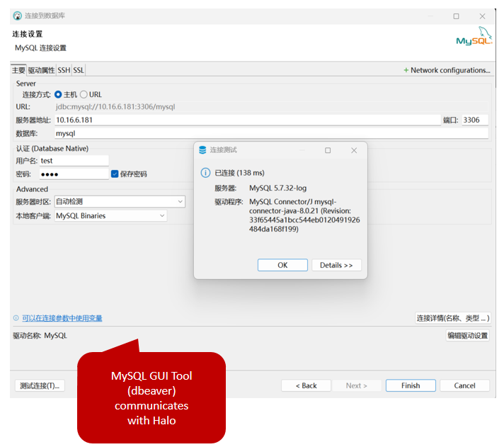Click the database icon in the connection test dialog title
Screen dimensions: 504x447
[x=202, y=150]
